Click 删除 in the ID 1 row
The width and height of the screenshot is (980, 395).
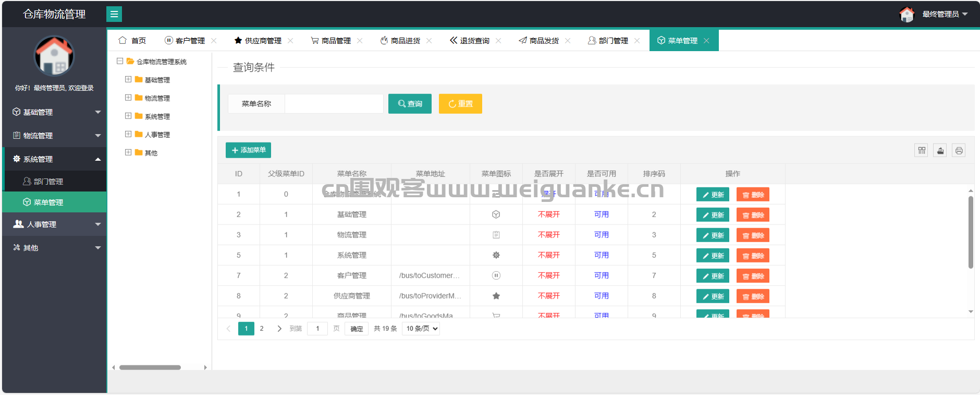coord(753,195)
